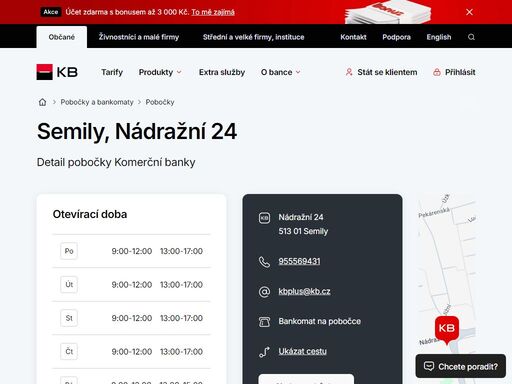This screenshot has height=384, width=512.
Task: Close the red promo banner
Action: pyautogui.click(x=469, y=12)
